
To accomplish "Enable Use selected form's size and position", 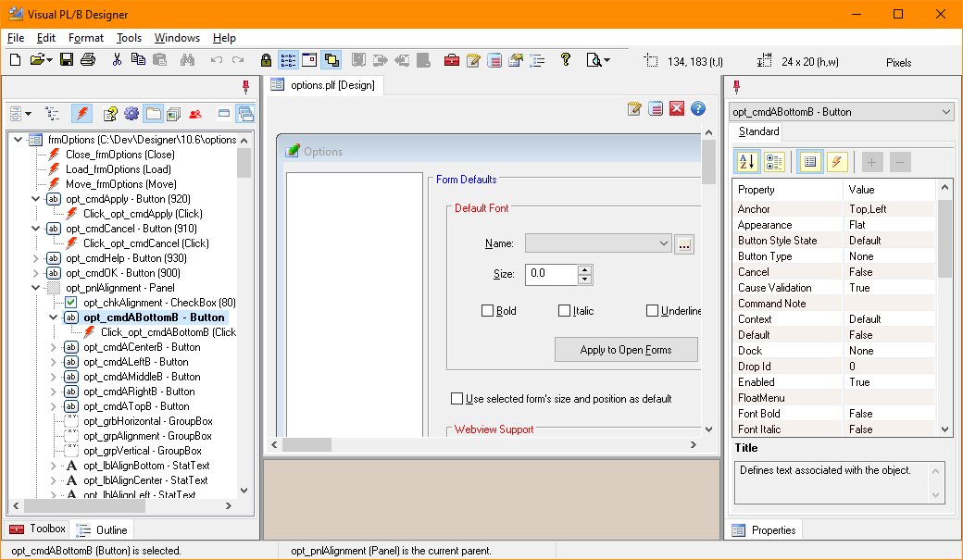I will tap(456, 399).
